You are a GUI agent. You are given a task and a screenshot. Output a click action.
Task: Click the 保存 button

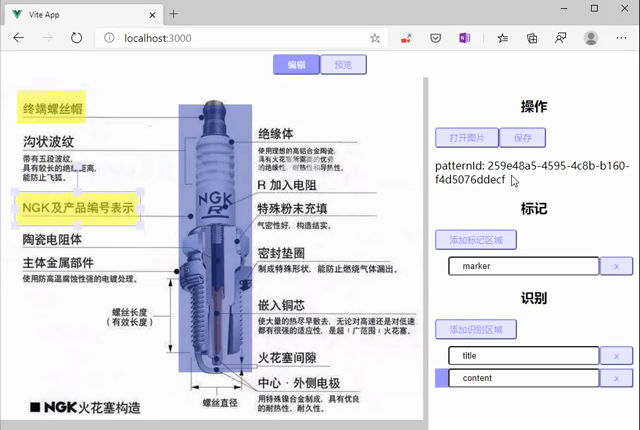pyautogui.click(x=522, y=138)
